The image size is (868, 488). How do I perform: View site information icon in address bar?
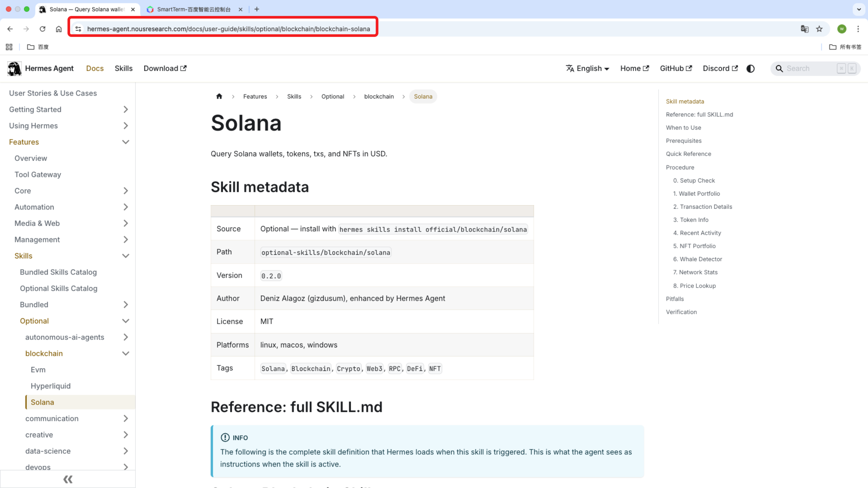[x=78, y=29]
